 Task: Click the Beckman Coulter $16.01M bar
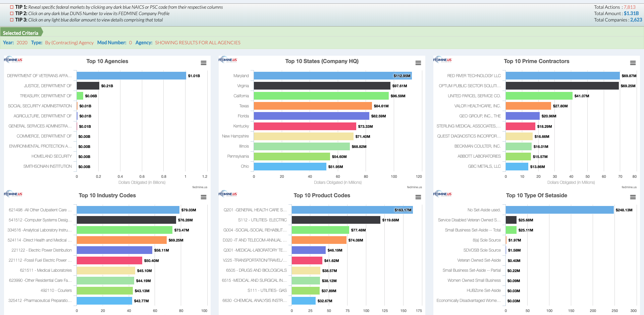(519, 146)
